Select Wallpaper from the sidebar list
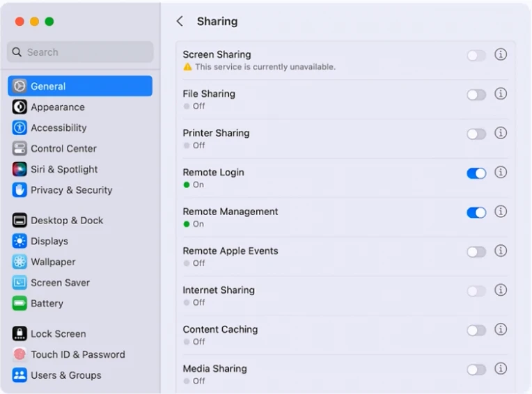532x394 pixels. tap(53, 262)
